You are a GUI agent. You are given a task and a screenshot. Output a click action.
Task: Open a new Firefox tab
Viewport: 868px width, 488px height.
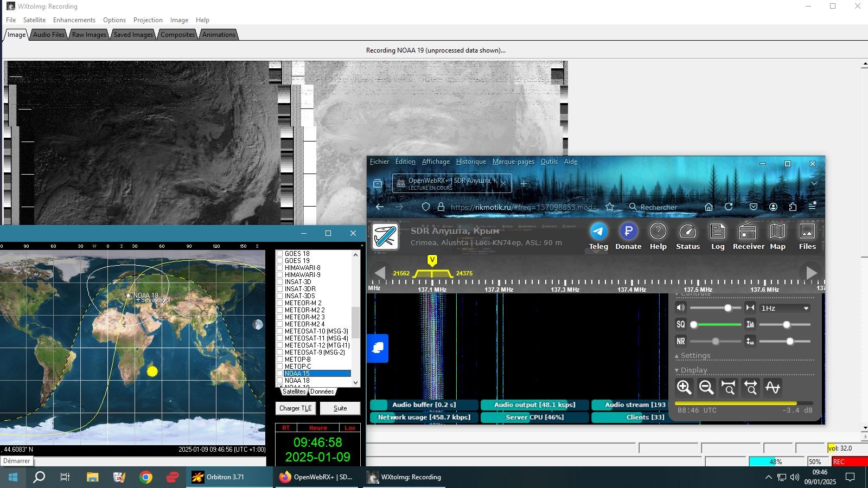point(524,183)
